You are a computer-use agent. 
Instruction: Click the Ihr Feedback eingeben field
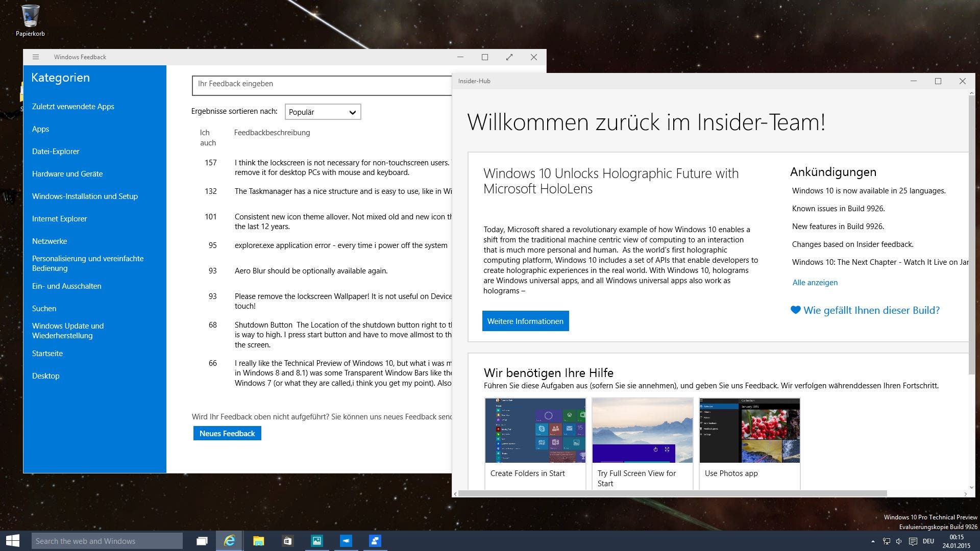(322, 85)
